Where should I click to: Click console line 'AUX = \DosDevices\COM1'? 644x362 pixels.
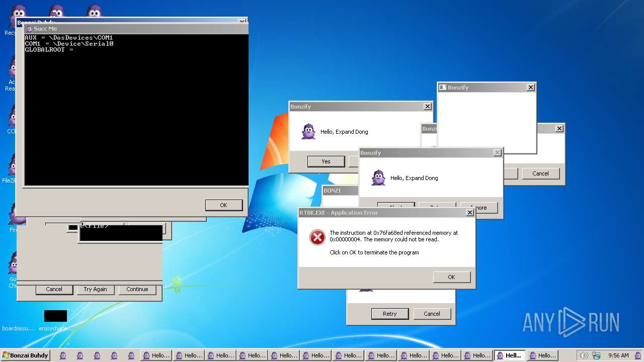(x=69, y=38)
